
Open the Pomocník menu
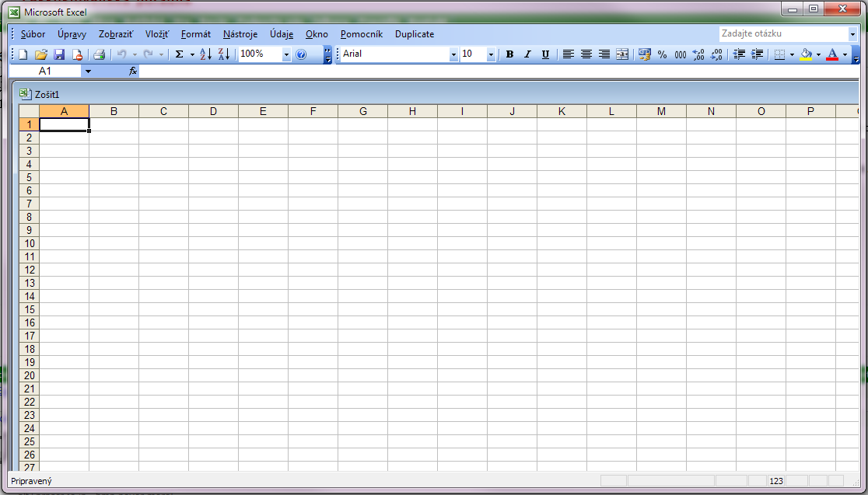[362, 34]
